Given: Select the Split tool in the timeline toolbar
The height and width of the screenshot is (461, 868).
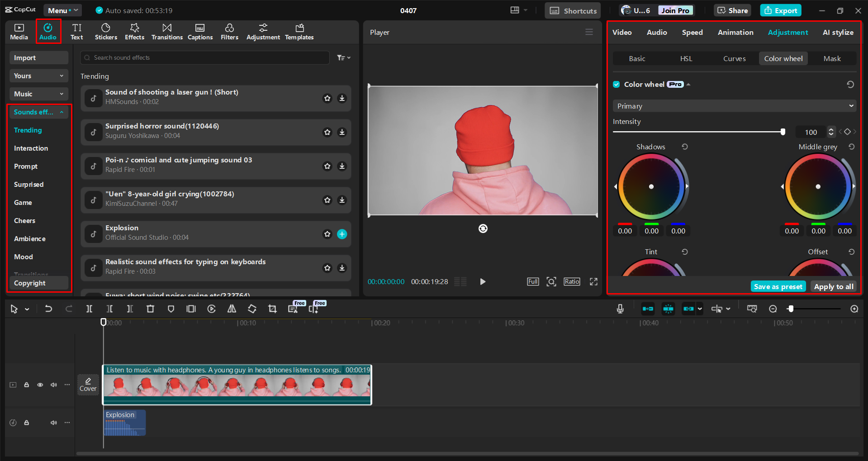Looking at the screenshot, I should coord(89,309).
